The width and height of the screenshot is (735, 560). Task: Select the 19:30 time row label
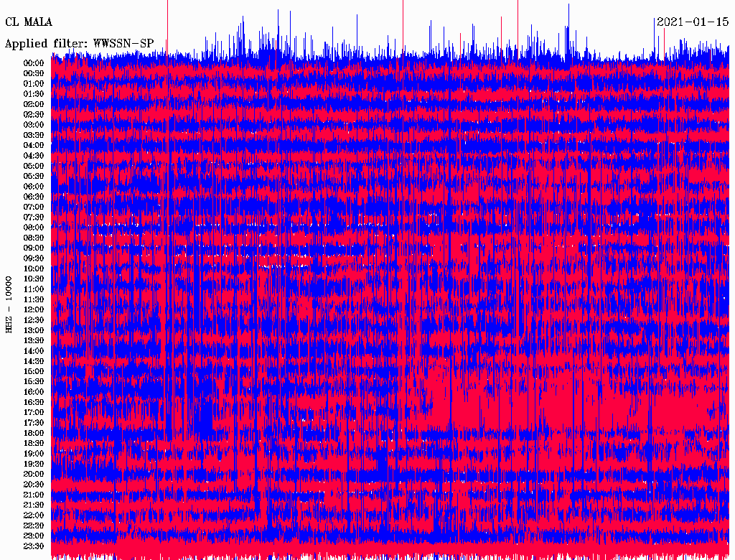[34, 464]
